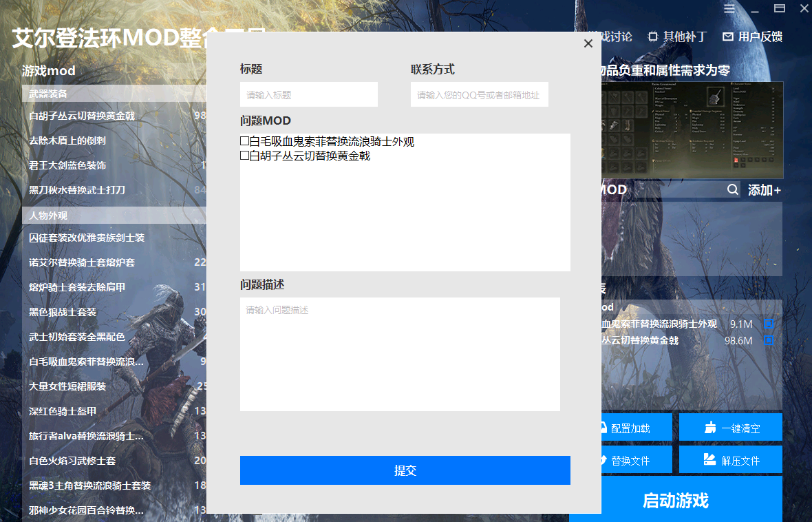Toggle the blue checkbox beside 9.1M

(x=769, y=324)
